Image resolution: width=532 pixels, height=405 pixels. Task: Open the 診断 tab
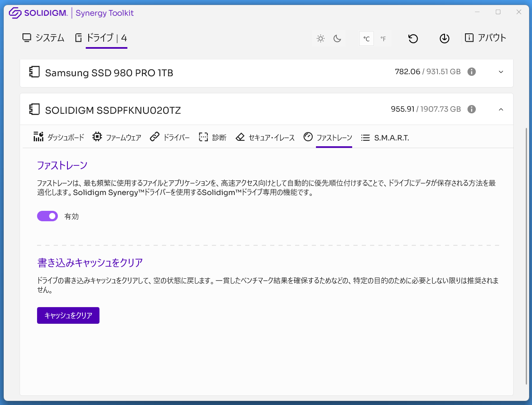pos(212,137)
